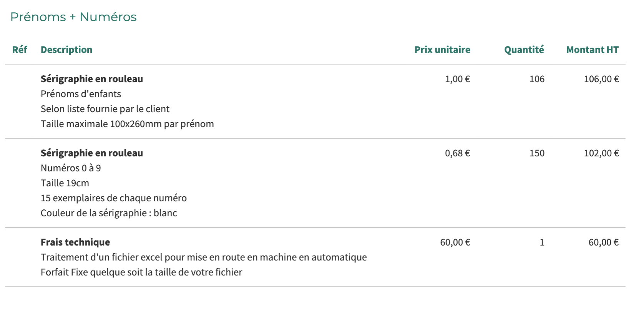Click "15 exemplaires de chaque numéro" text
This screenshot has width=644, height=312.
tap(114, 198)
